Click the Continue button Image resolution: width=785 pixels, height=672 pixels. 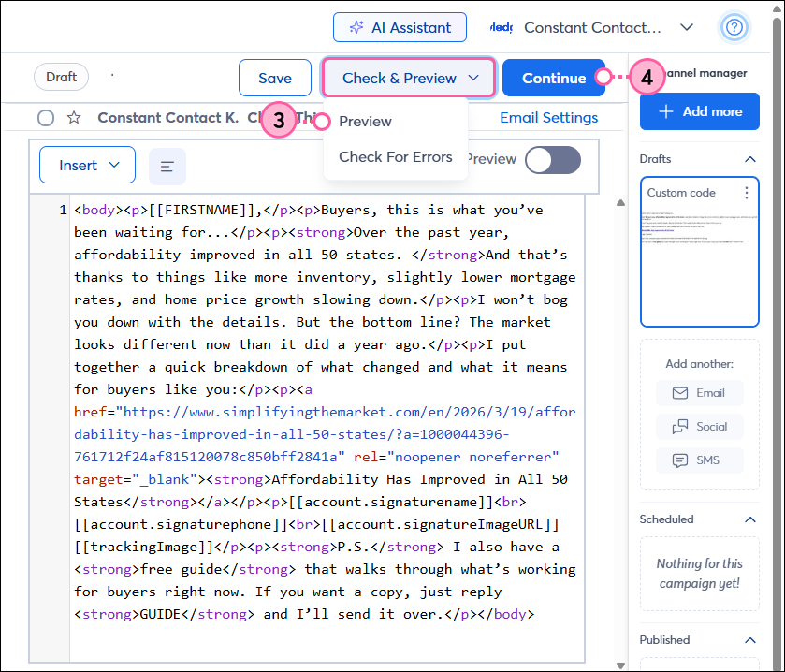[x=554, y=79]
